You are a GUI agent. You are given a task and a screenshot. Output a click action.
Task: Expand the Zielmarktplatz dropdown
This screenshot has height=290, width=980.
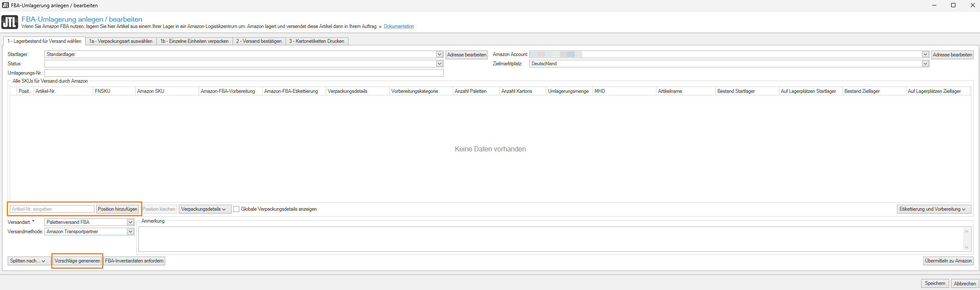(x=925, y=64)
